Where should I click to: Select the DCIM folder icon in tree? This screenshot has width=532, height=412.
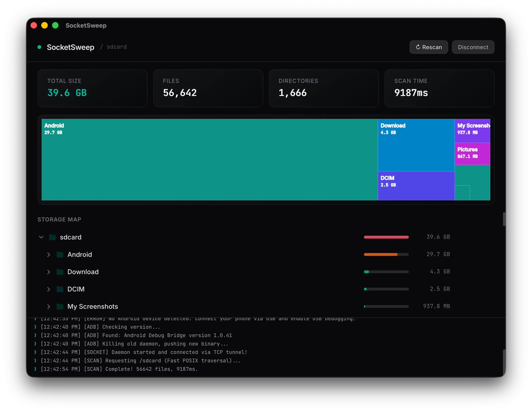coord(60,289)
